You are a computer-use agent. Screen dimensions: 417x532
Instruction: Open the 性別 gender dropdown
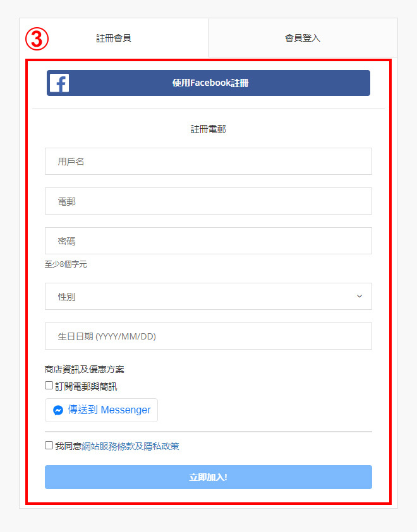click(208, 296)
